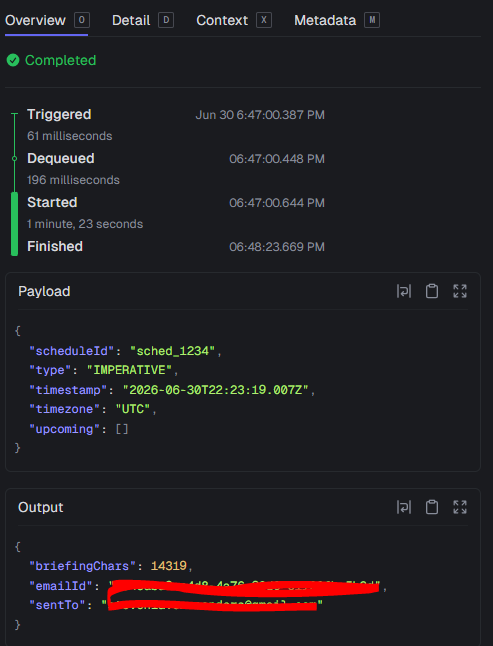The height and width of the screenshot is (646, 493).
Task: Expand Output panel to fullscreen
Action: pos(460,507)
